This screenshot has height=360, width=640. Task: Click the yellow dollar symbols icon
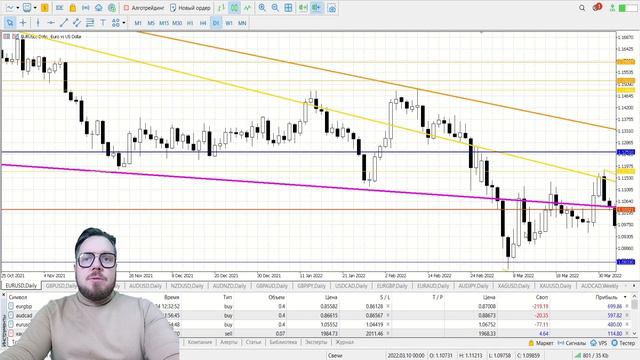[44, 8]
